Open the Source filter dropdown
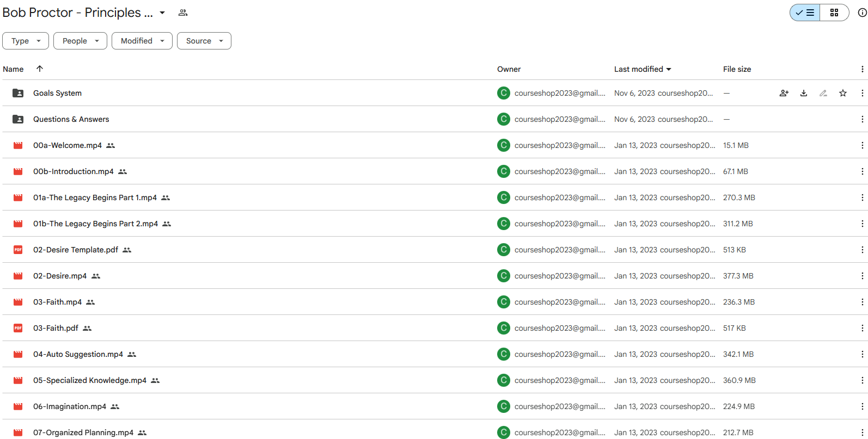 [x=204, y=41]
